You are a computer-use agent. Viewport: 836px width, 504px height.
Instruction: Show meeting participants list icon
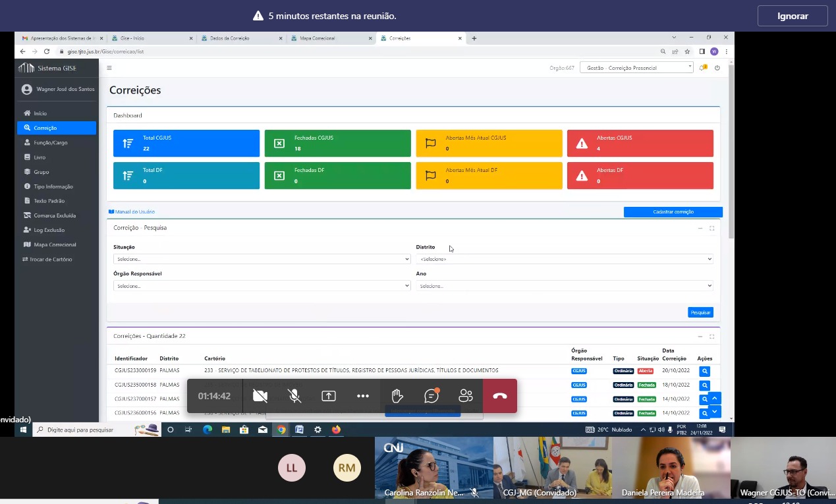(466, 396)
